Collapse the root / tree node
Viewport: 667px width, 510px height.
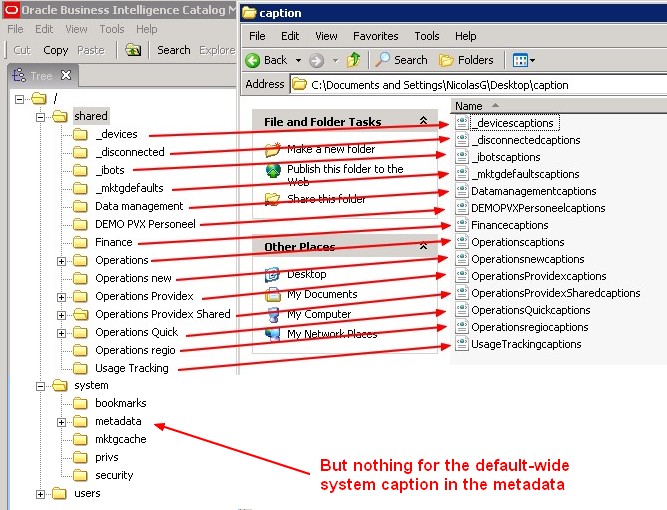(19, 99)
